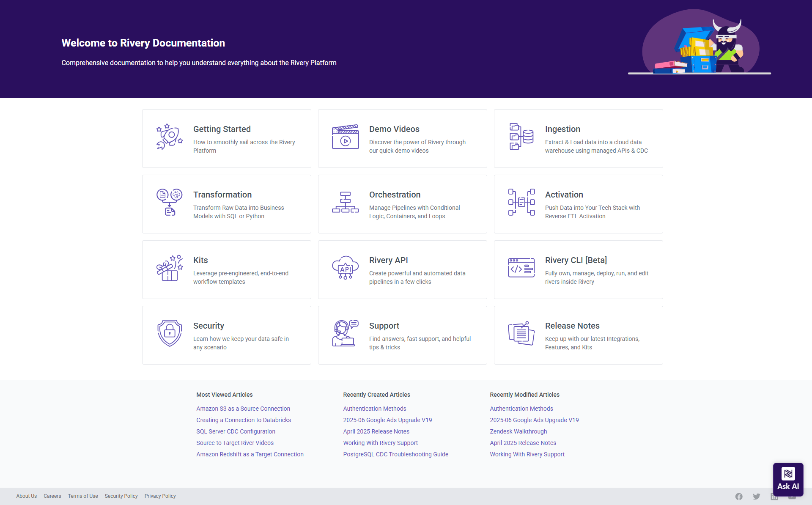
Task: Go to the Ingestion documentation title
Action: (562, 129)
